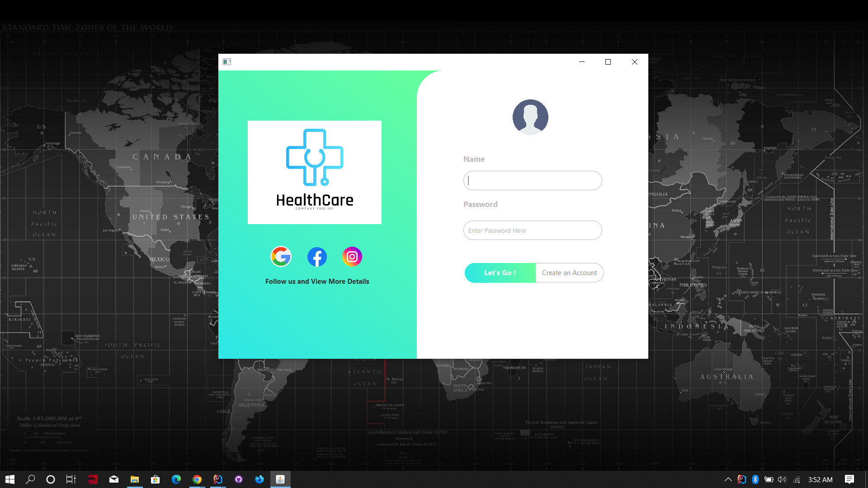Viewport: 868px width, 488px height.
Task: Open Google from the social icons row
Action: (x=281, y=256)
